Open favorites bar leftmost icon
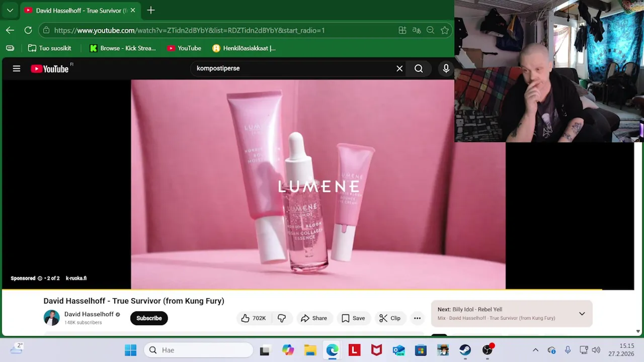The image size is (644, 362). (10, 48)
